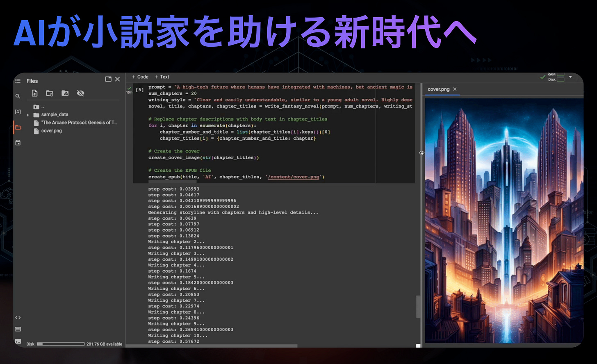Viewport: 597px width, 364px height.
Task: Select the Files folder icon in sidebar
Action: pyautogui.click(x=18, y=127)
